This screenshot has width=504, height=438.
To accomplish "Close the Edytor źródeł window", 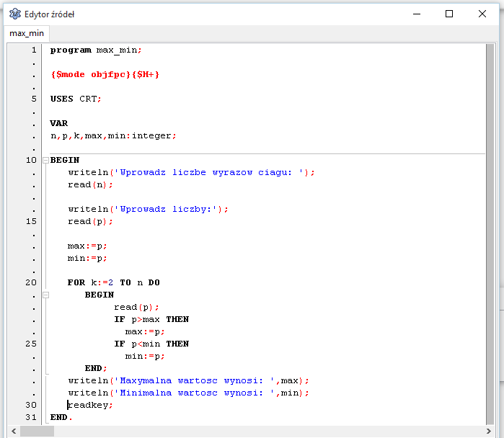I will pyautogui.click(x=482, y=14).
